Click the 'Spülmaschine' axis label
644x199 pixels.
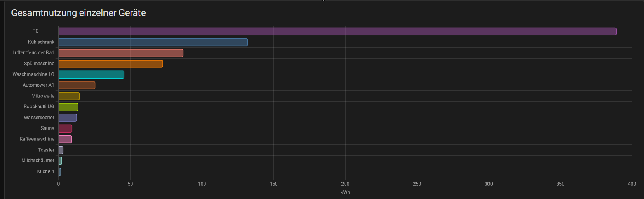point(39,64)
